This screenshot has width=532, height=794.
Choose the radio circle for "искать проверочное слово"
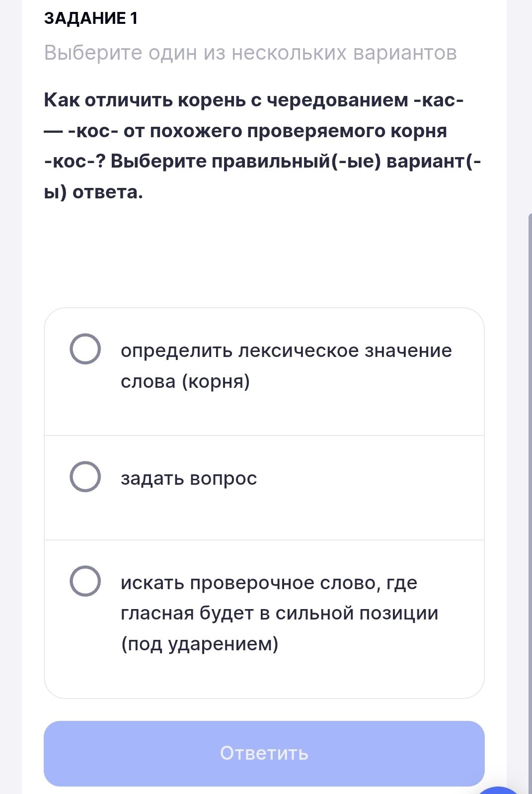coord(85,581)
